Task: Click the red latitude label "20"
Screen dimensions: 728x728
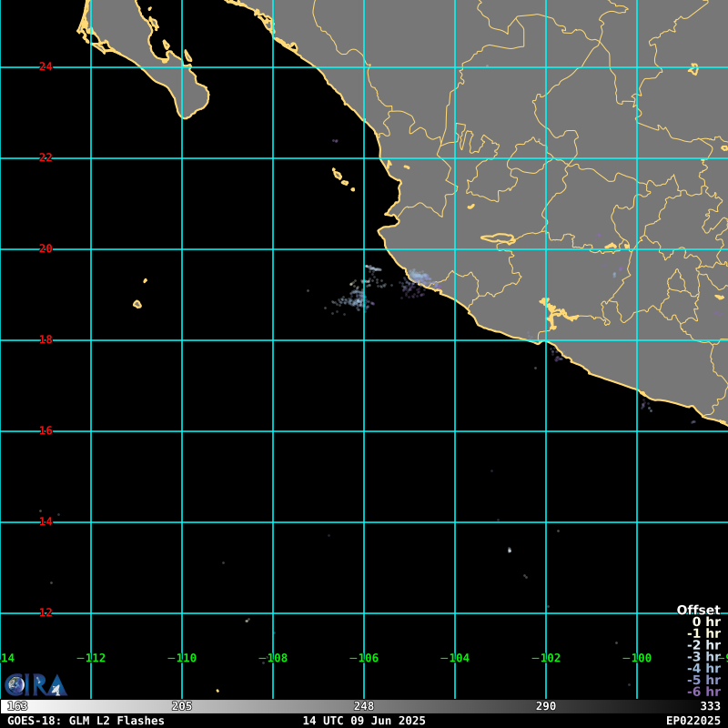Action: click(45, 248)
